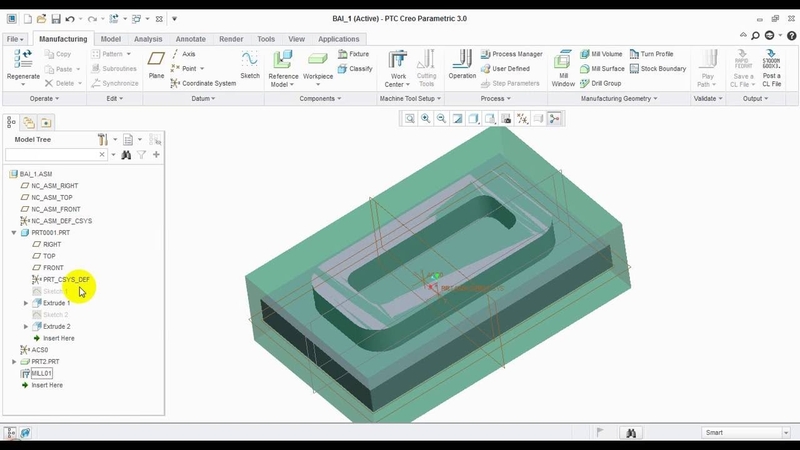Click the Mill Volume tool
Screen dimensions: 800x450
pos(601,54)
